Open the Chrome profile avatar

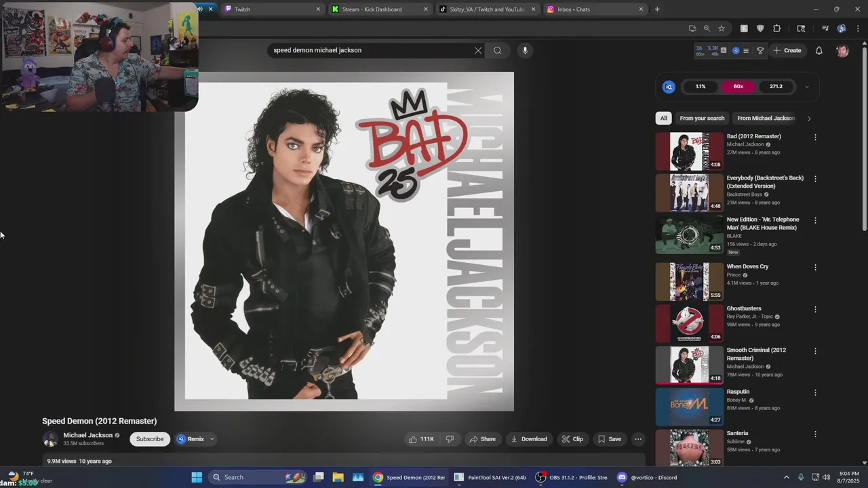click(842, 28)
